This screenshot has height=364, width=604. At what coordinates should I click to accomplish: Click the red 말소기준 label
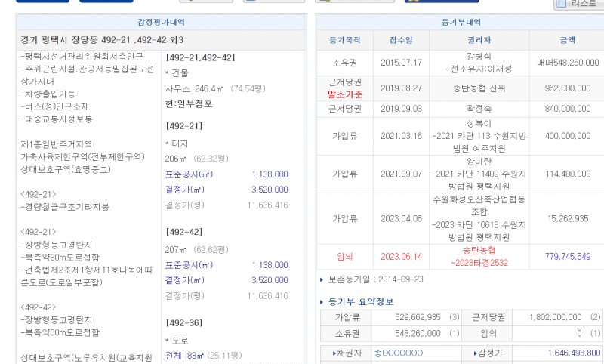(x=345, y=94)
